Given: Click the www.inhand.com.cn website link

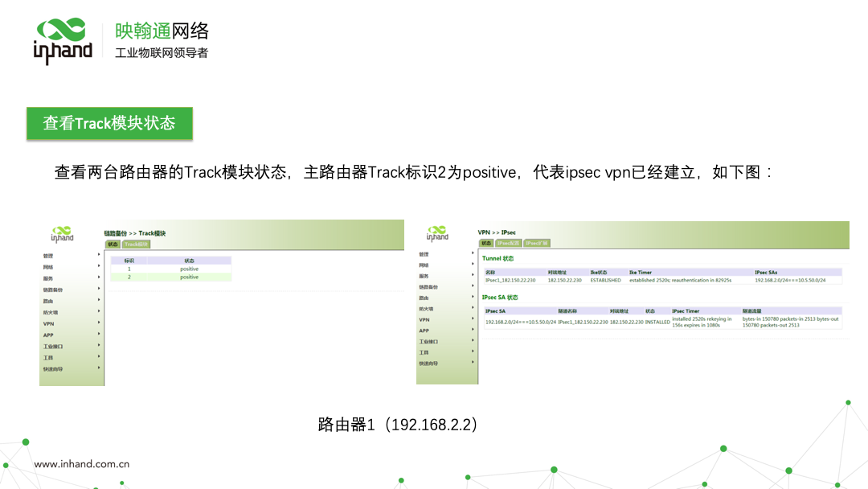Looking at the screenshot, I should pos(82,464).
